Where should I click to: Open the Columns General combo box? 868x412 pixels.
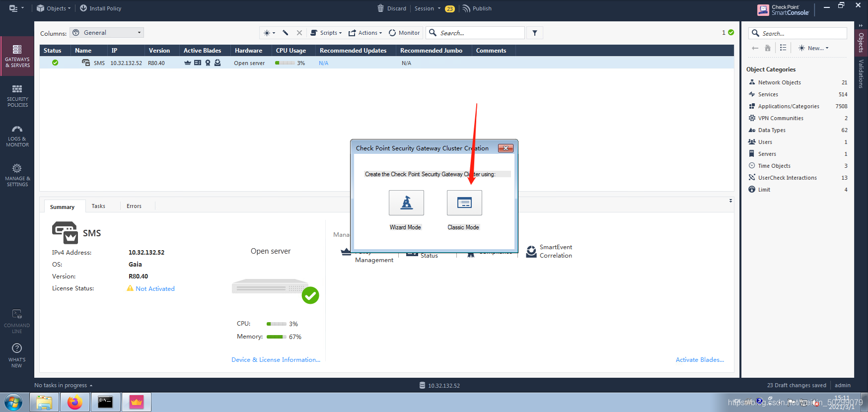(107, 33)
